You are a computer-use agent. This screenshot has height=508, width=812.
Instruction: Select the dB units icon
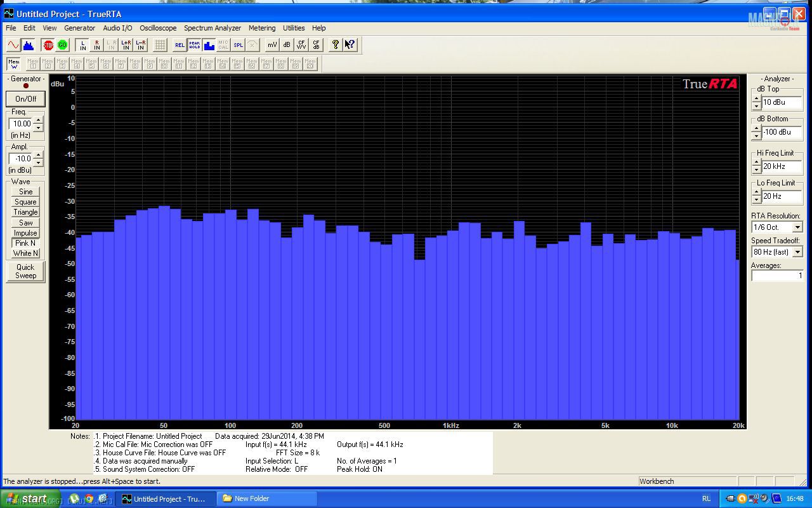tap(287, 44)
